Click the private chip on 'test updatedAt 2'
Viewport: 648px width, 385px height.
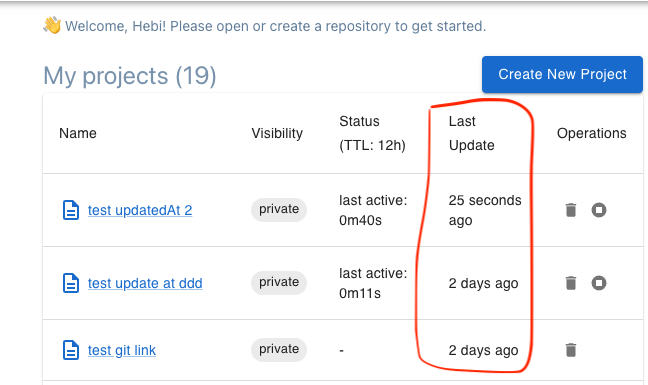coord(279,209)
